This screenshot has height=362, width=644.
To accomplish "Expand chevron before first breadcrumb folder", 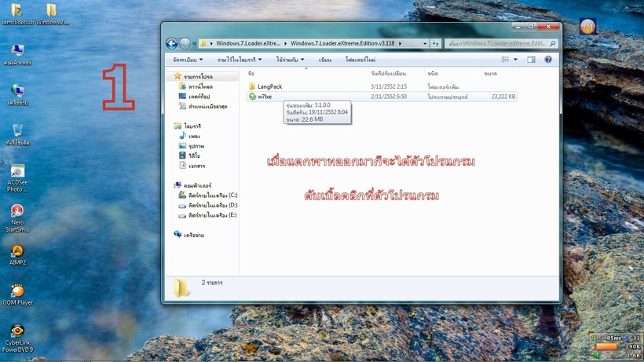I will pyautogui.click(x=211, y=43).
